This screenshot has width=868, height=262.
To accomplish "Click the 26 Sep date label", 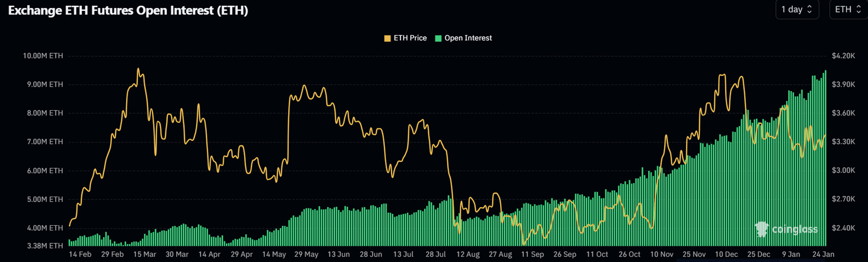I will pos(565,255).
